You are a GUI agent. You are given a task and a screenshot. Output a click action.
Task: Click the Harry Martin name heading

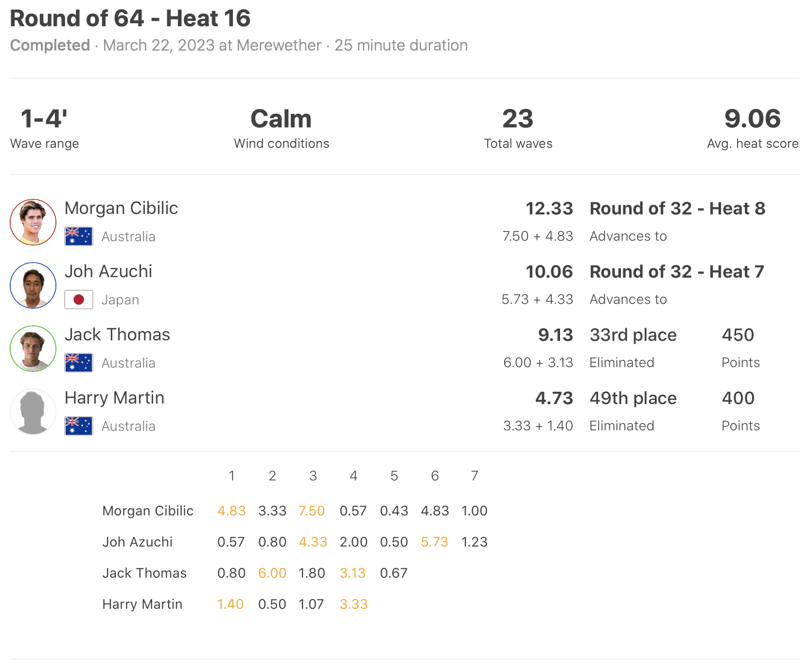coord(114,398)
